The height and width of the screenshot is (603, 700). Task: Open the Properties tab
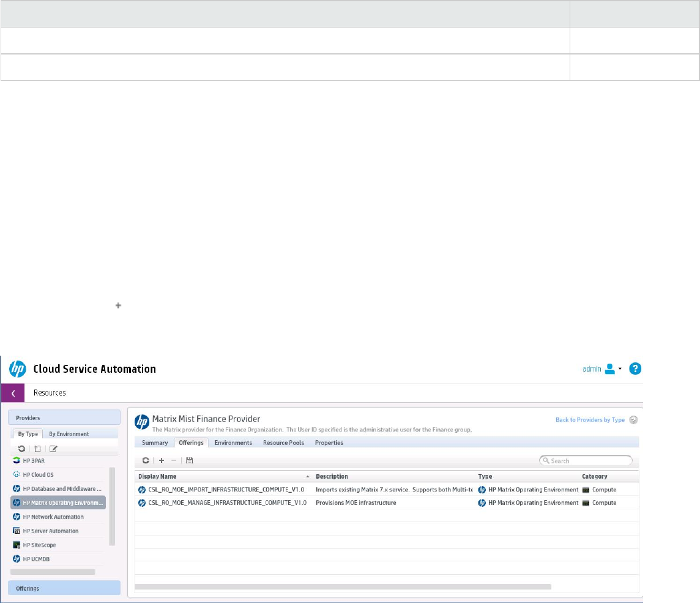pos(329,443)
